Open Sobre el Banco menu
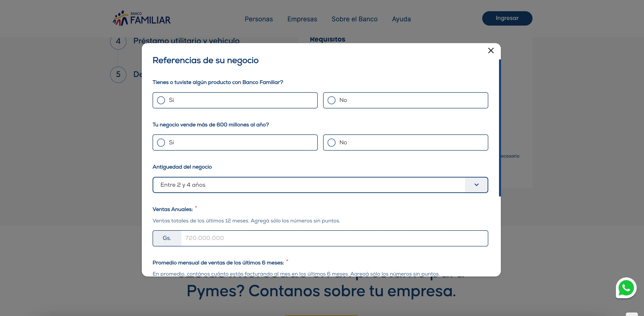The width and height of the screenshot is (644, 316). point(354,19)
